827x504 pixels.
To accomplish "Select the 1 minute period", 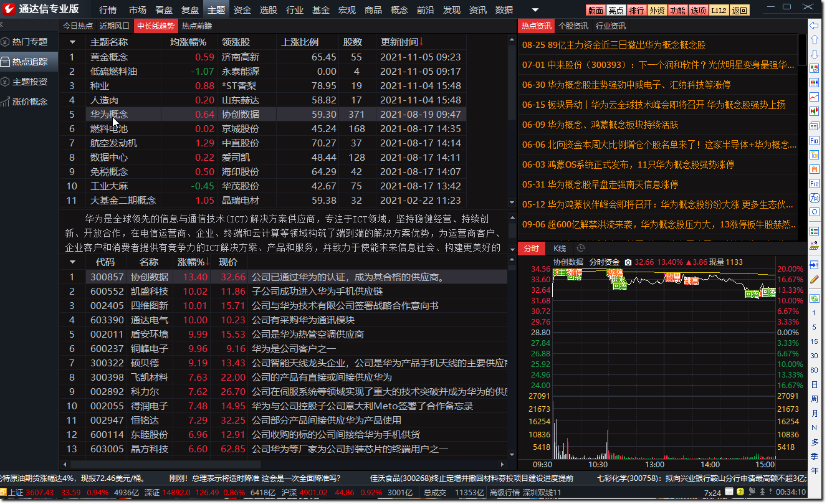I will 814,313.
